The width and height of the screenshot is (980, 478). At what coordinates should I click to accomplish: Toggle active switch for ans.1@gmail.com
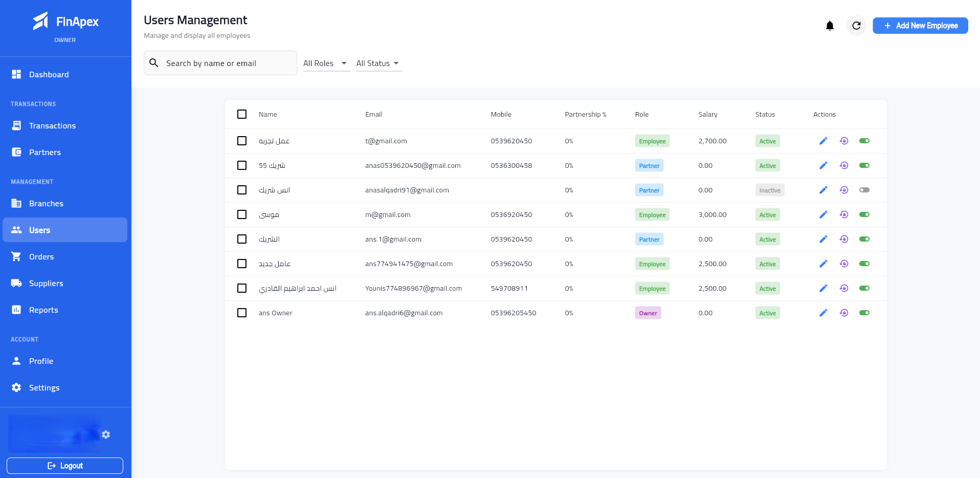coord(864,239)
